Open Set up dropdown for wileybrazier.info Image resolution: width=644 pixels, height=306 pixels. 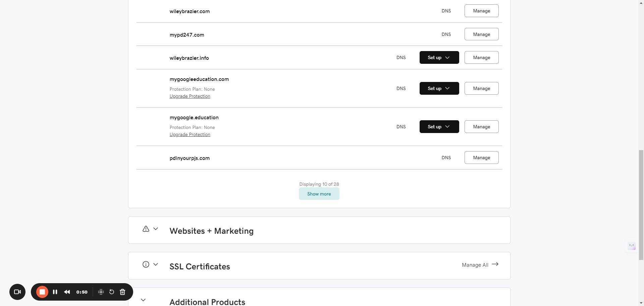[439, 57]
